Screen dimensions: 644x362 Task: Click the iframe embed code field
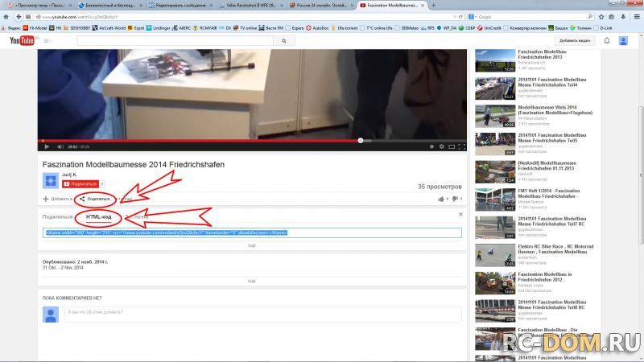(252, 232)
